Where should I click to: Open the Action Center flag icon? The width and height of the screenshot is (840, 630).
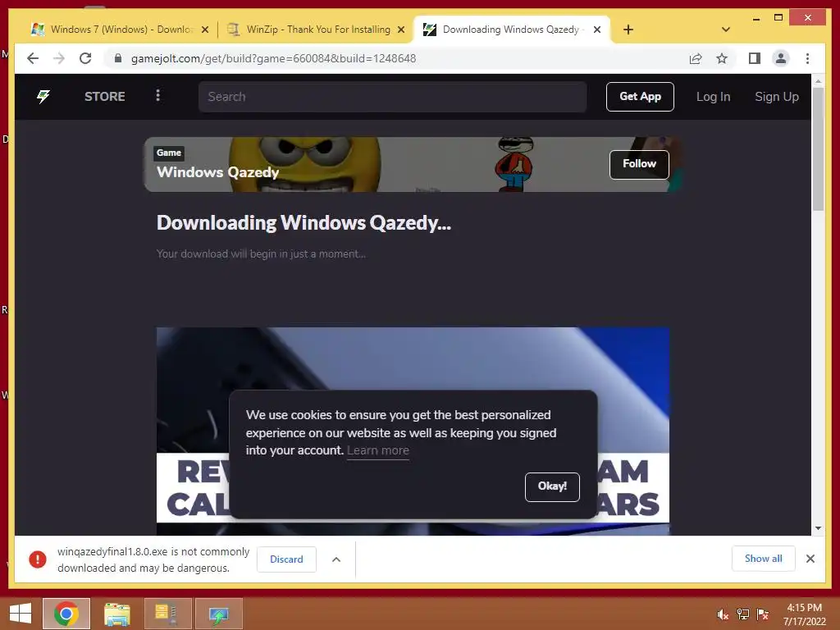(762, 614)
